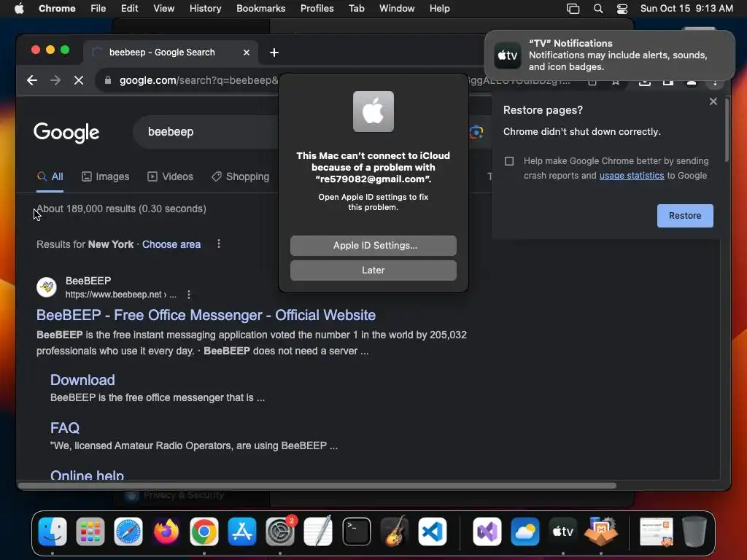
Task: Launch Firefox from the Dock
Action: click(166, 532)
